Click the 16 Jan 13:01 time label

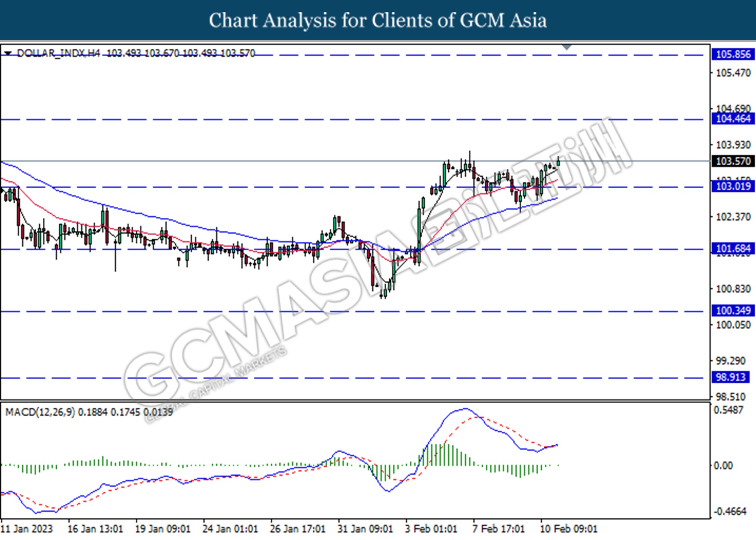[95, 529]
